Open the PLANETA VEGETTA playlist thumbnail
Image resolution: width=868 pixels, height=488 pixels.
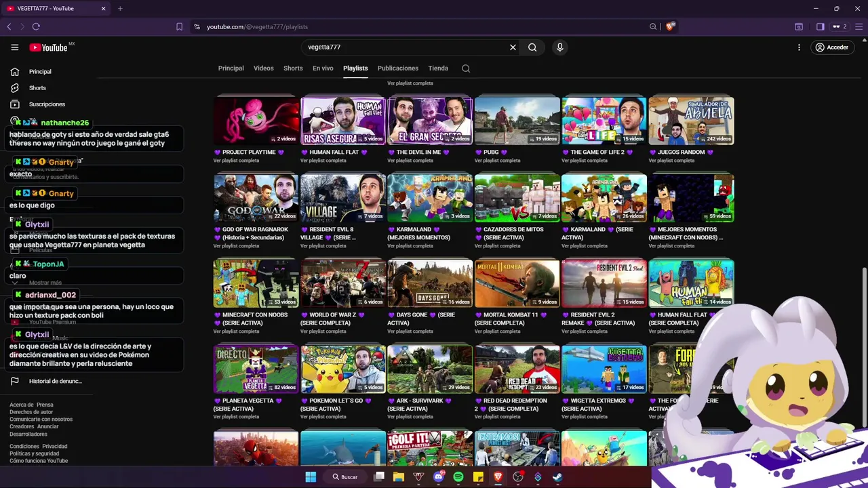[x=256, y=369]
